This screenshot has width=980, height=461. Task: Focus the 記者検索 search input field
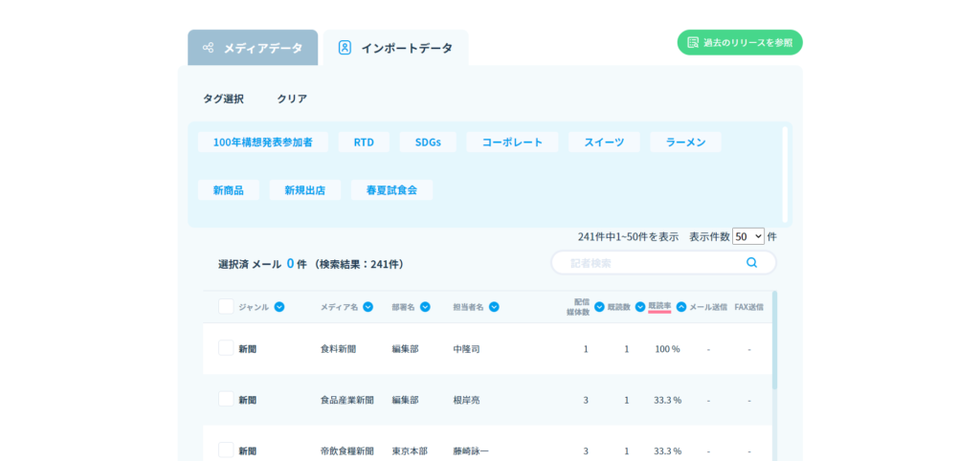651,262
